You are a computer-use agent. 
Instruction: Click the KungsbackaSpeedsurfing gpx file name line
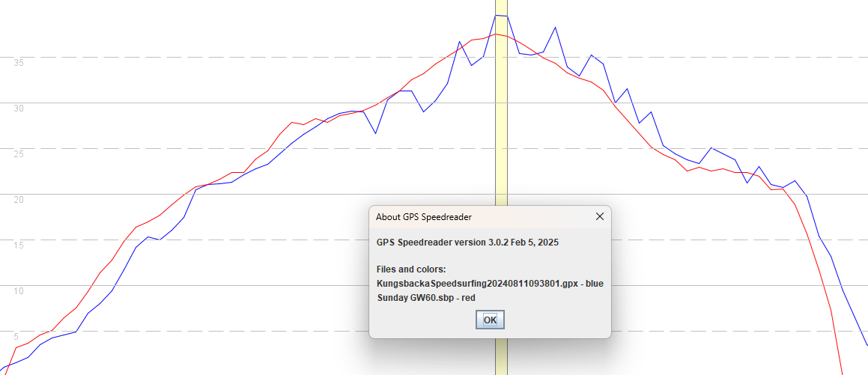pyautogui.click(x=489, y=284)
